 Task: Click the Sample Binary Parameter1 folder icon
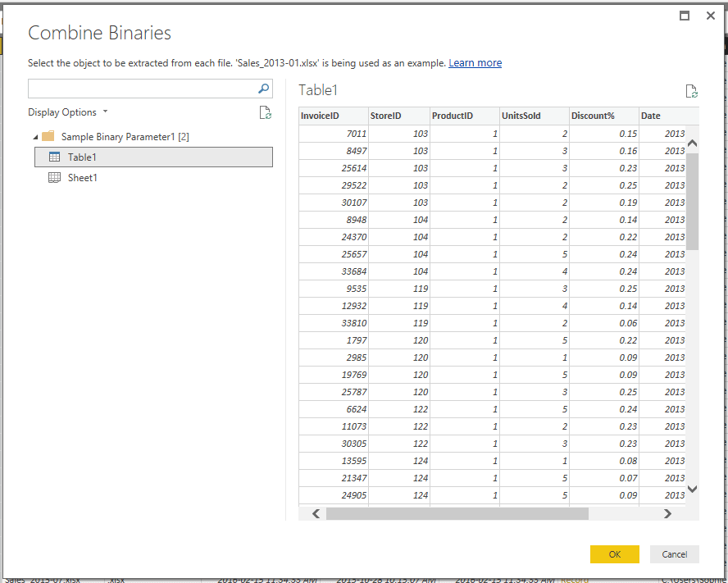pyautogui.click(x=48, y=137)
